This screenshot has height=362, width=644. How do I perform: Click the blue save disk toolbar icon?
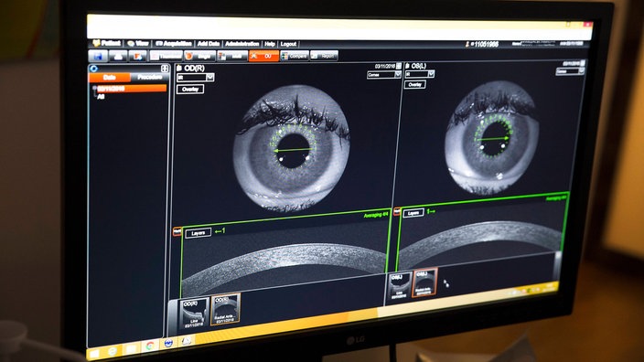pyautogui.click(x=98, y=56)
